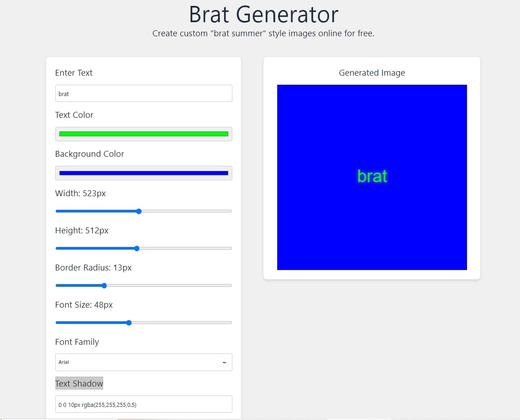Click the Width slider handle
Image resolution: width=520 pixels, height=420 pixels.
(139, 211)
